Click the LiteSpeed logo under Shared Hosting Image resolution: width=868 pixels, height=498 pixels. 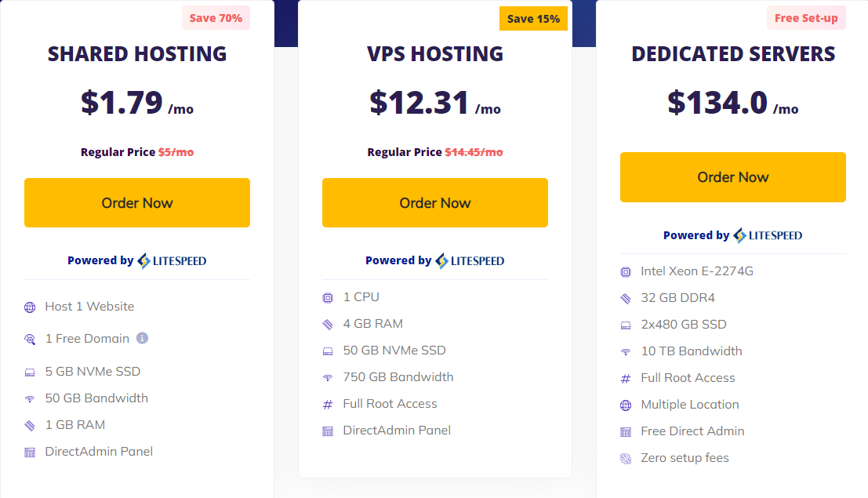[173, 261]
